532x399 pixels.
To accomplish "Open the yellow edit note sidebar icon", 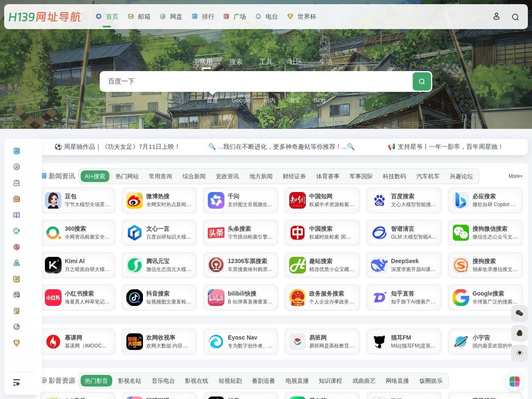I will [17, 279].
